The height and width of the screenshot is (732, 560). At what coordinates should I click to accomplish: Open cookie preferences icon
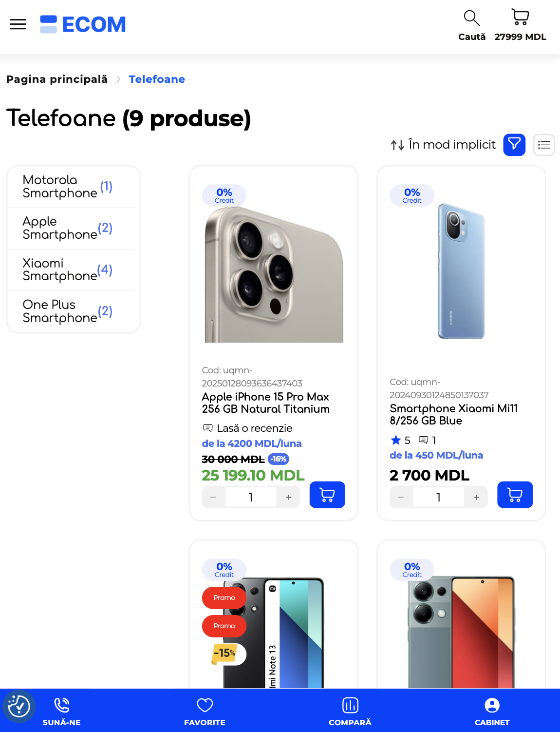coord(19,706)
